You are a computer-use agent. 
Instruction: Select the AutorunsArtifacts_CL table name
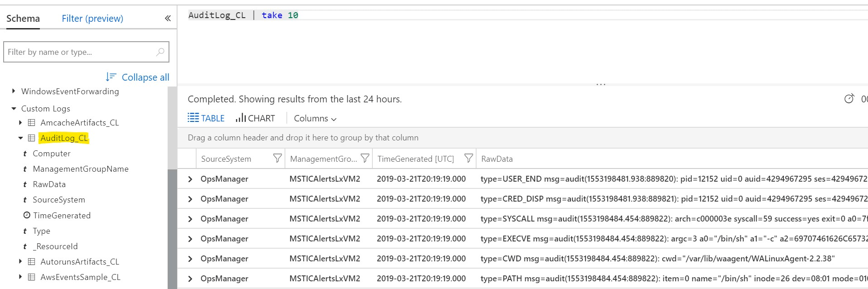80,262
